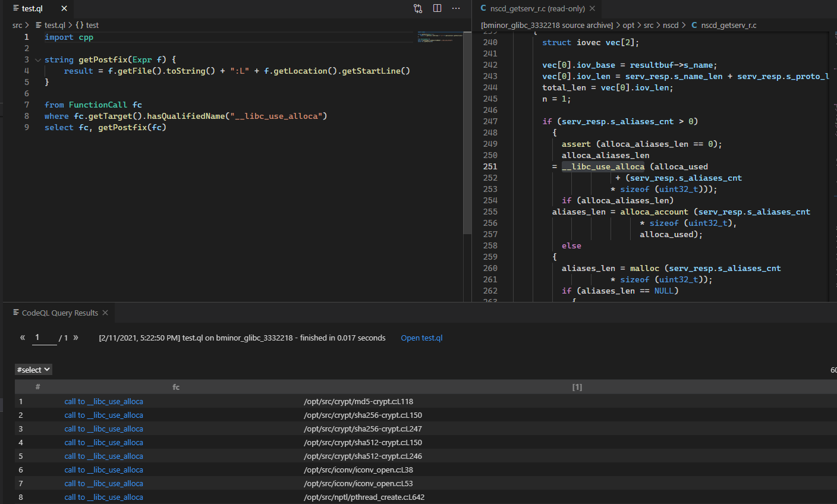This screenshot has width=837, height=504.
Task: Click the editor minimap preview
Action: (440, 37)
